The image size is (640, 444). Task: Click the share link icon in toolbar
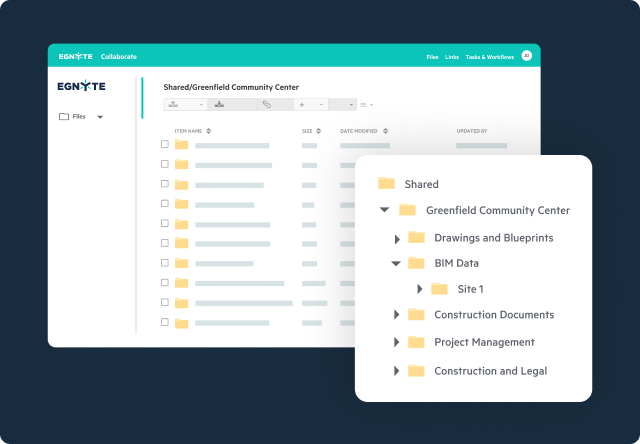pyautogui.click(x=266, y=104)
